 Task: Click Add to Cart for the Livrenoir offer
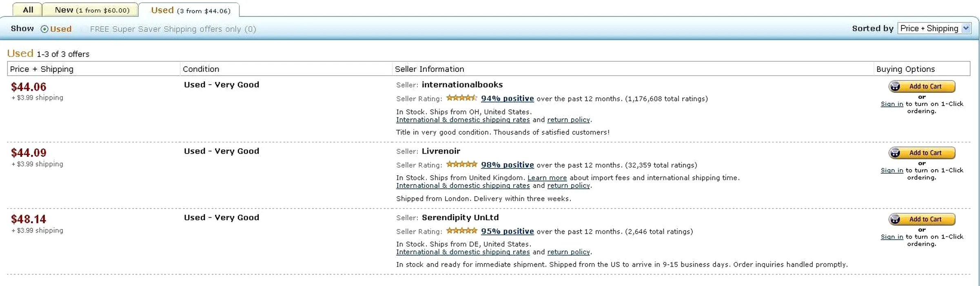point(922,153)
